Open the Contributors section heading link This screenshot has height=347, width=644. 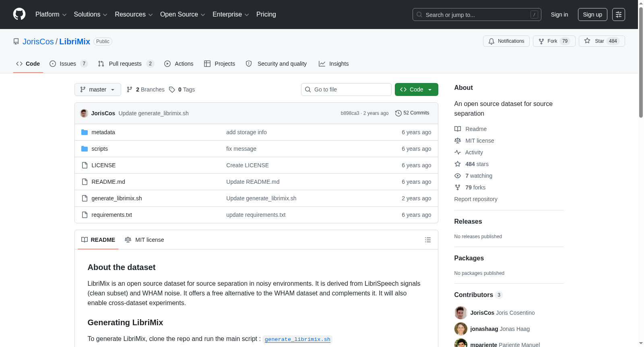click(x=478, y=295)
